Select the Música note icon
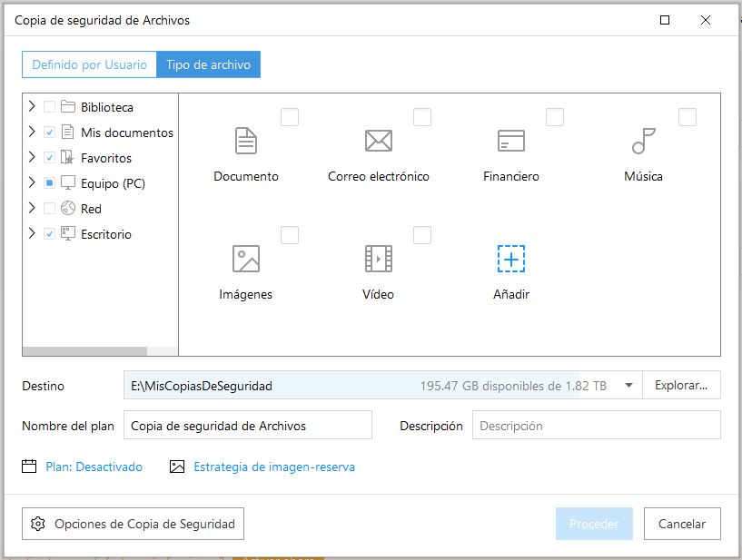This screenshot has height=560, width=742. [643, 142]
